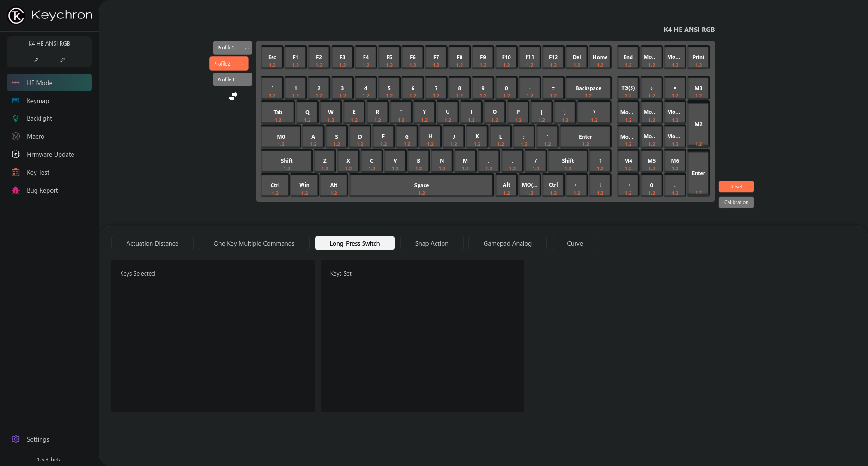Click the left chain-link icon under device name
Image resolution: width=868 pixels, height=466 pixels.
click(36, 60)
